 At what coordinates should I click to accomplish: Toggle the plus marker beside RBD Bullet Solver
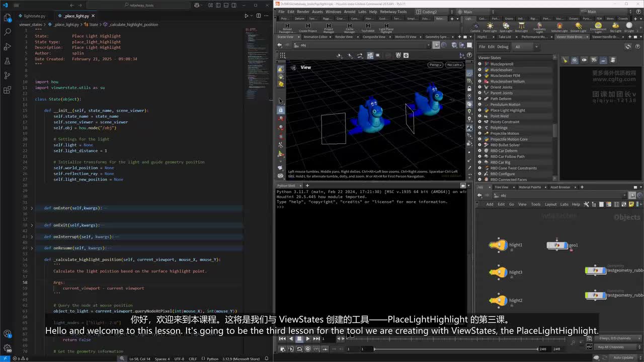point(479,145)
